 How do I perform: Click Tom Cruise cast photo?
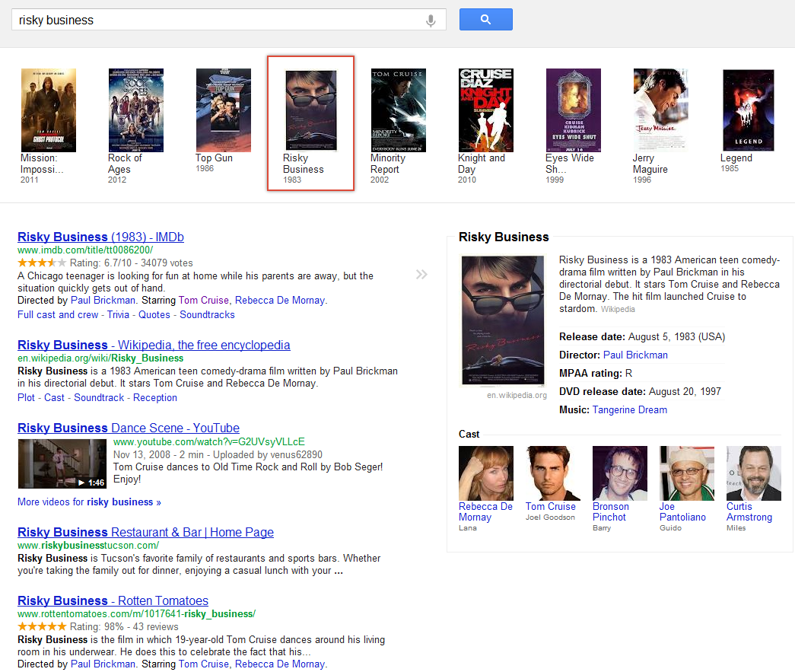[552, 473]
